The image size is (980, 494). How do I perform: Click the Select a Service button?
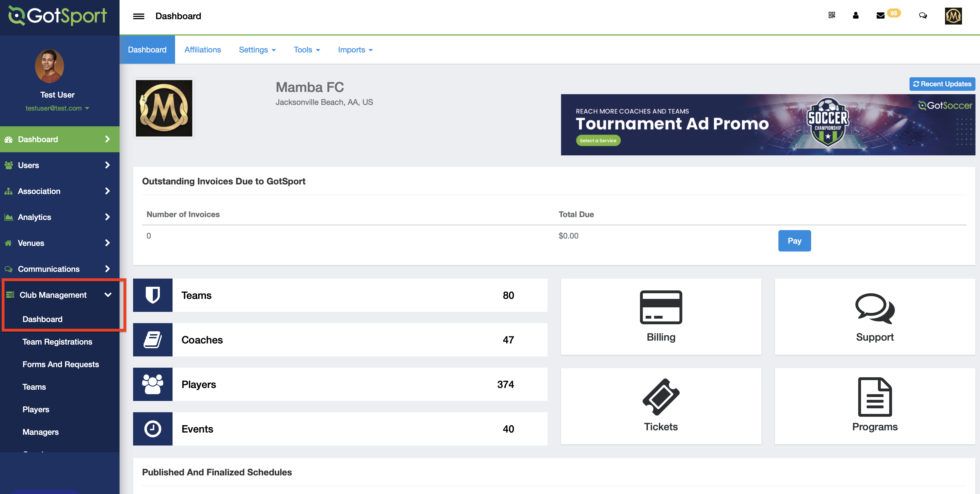tap(598, 140)
